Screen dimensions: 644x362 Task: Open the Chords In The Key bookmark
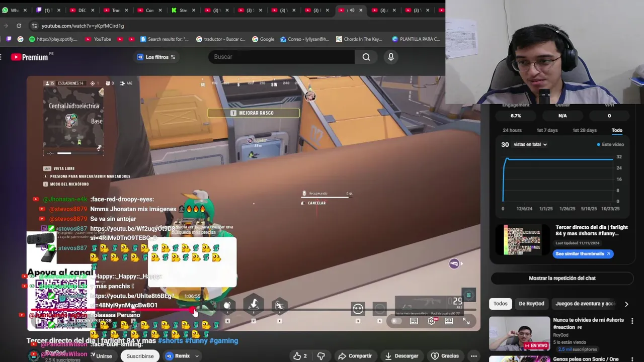point(359,39)
